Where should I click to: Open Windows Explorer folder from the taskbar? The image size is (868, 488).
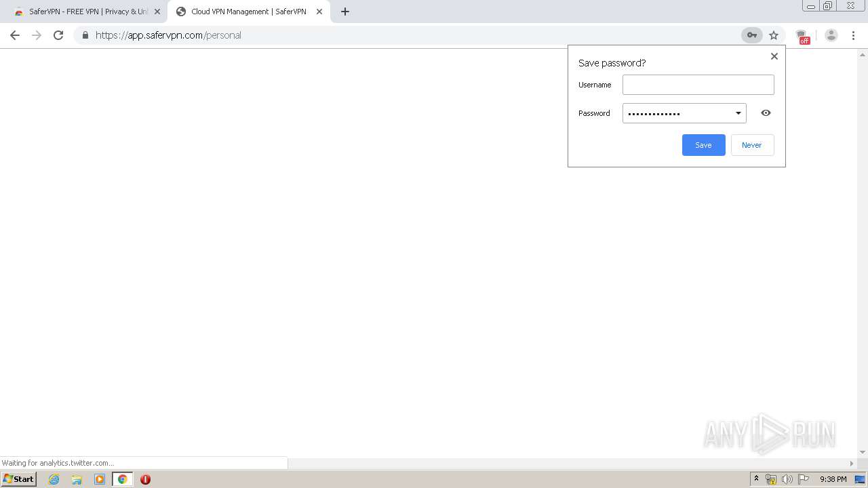point(77,479)
